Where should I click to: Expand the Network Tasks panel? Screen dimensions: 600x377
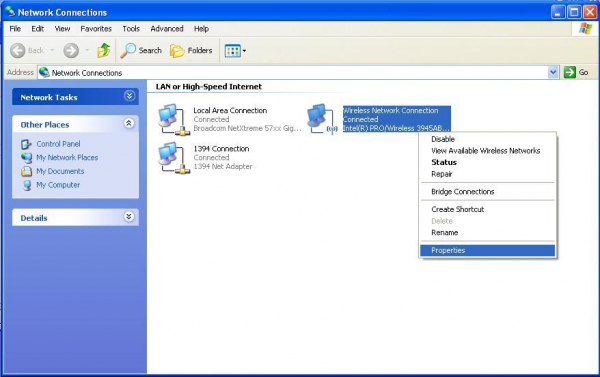[129, 96]
